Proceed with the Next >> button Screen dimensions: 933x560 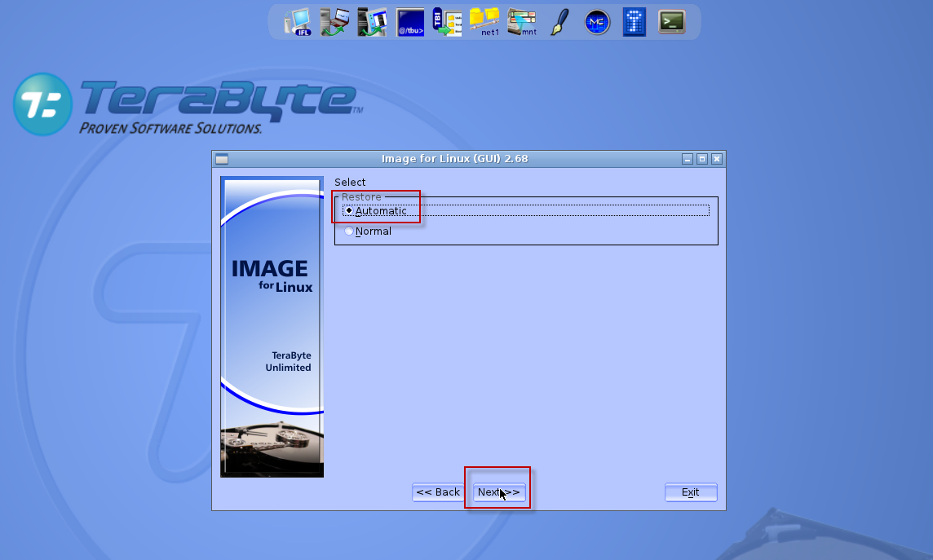499,492
